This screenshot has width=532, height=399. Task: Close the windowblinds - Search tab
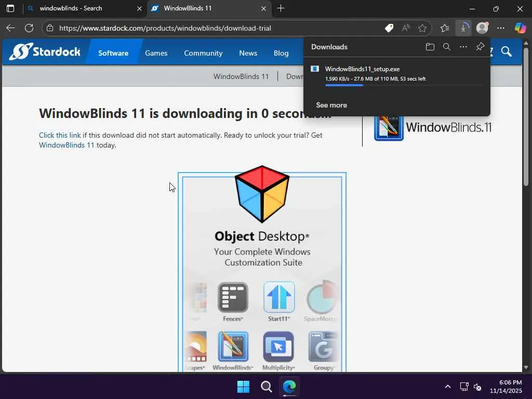[x=139, y=8]
